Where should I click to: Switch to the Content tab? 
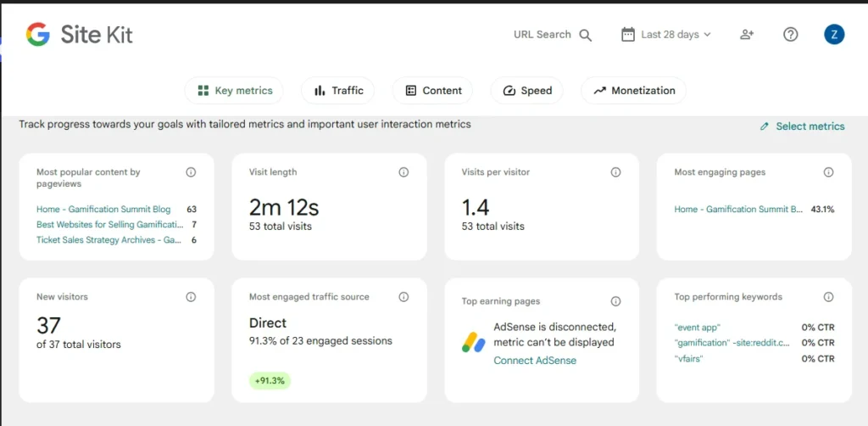click(432, 90)
